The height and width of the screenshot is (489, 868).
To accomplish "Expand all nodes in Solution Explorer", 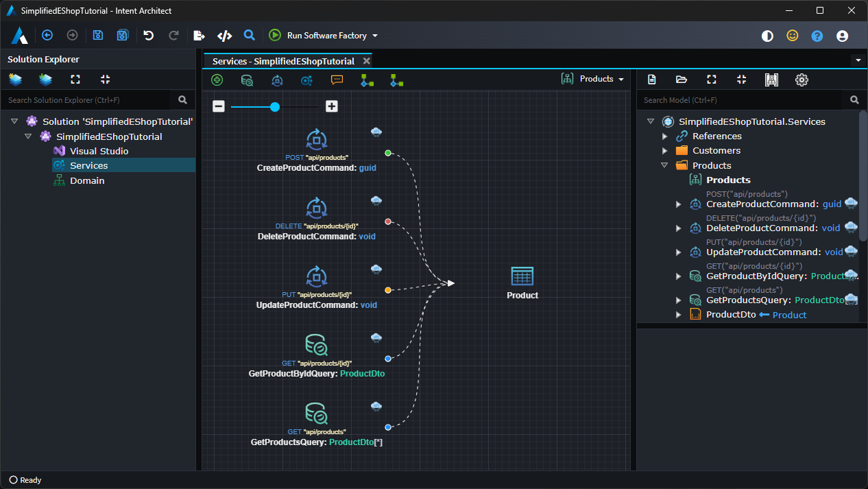I will point(75,80).
